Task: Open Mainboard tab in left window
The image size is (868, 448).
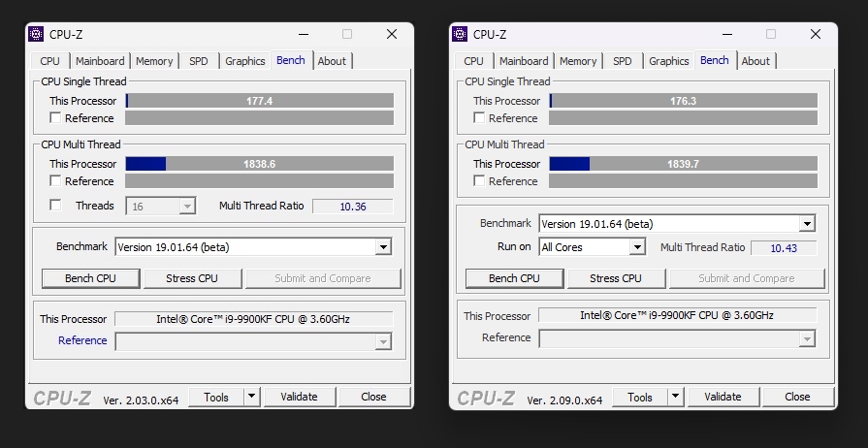Action: click(100, 61)
